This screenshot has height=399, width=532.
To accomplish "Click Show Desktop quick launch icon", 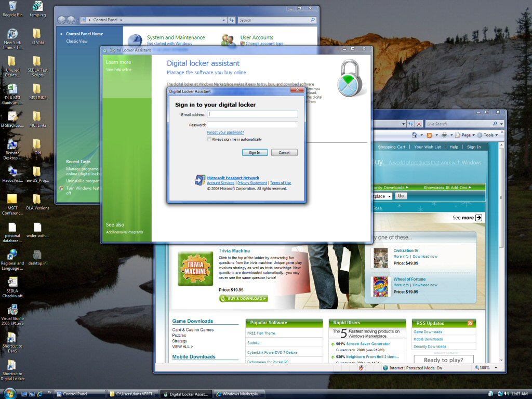I will click(24, 394).
